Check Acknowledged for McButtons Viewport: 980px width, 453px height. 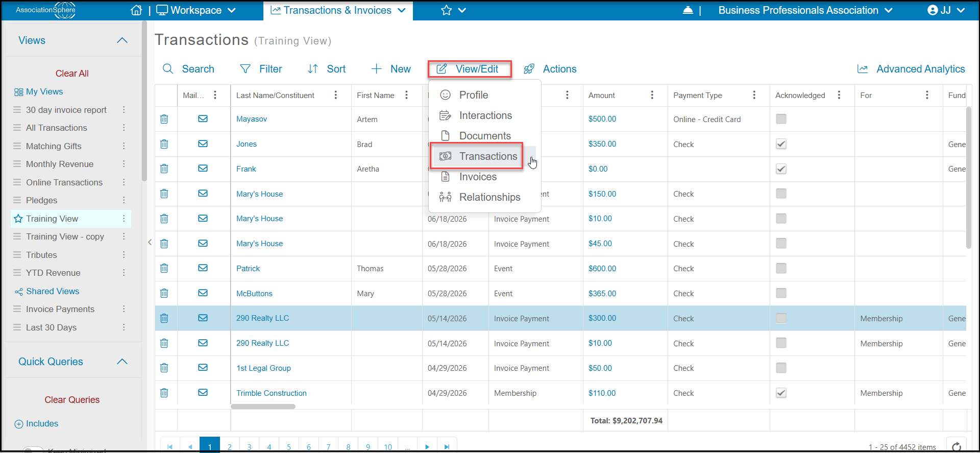(x=781, y=293)
